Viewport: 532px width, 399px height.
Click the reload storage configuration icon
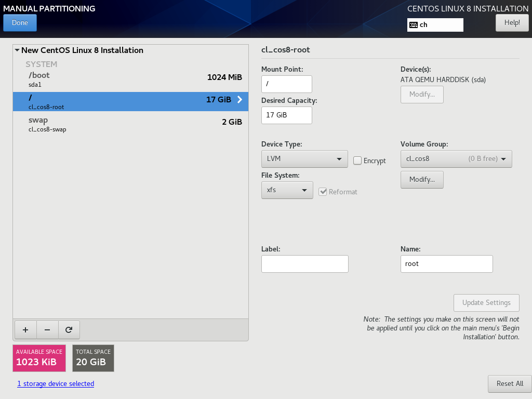[x=69, y=330]
